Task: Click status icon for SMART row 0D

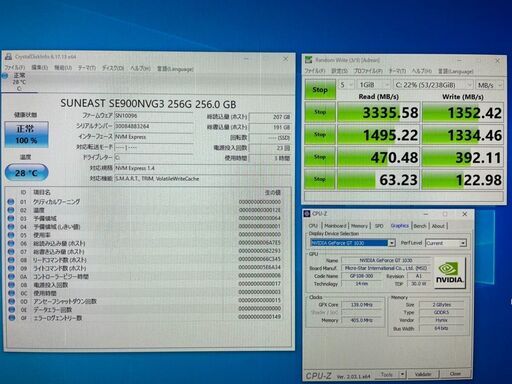Action: 11,301
